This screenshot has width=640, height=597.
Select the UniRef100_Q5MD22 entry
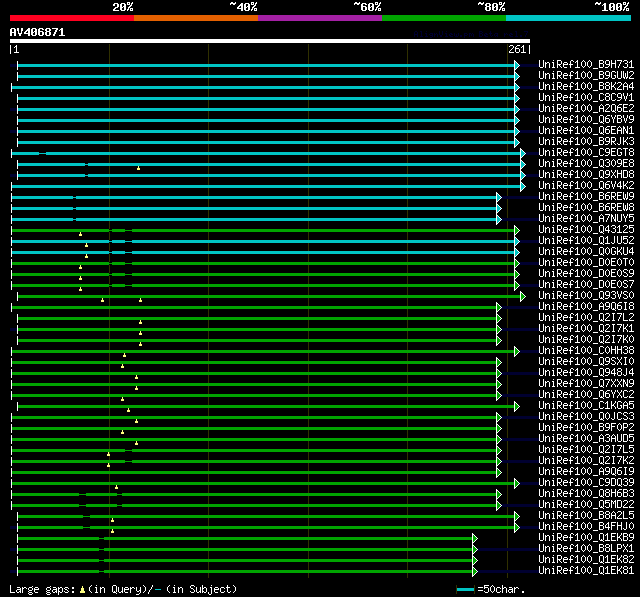[586, 505]
